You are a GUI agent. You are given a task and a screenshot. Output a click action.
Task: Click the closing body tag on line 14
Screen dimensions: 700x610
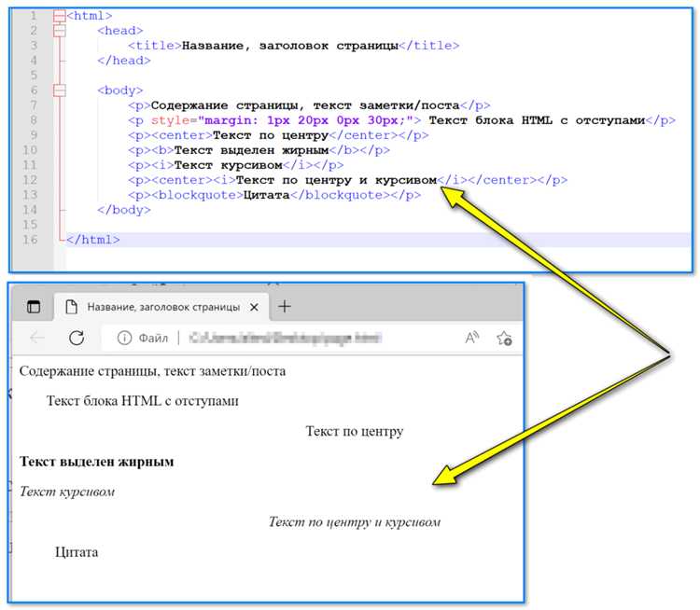point(123,210)
